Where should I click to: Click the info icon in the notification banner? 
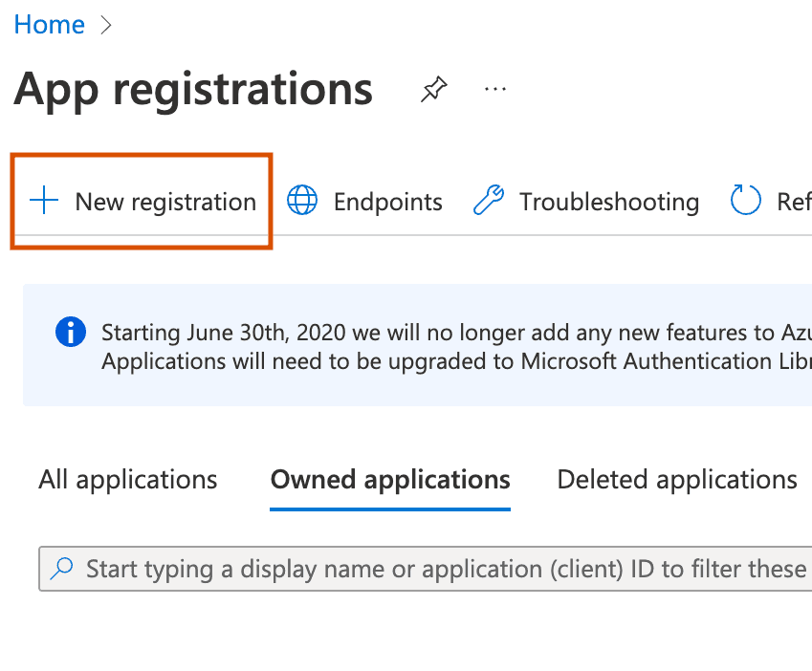pos(70,332)
